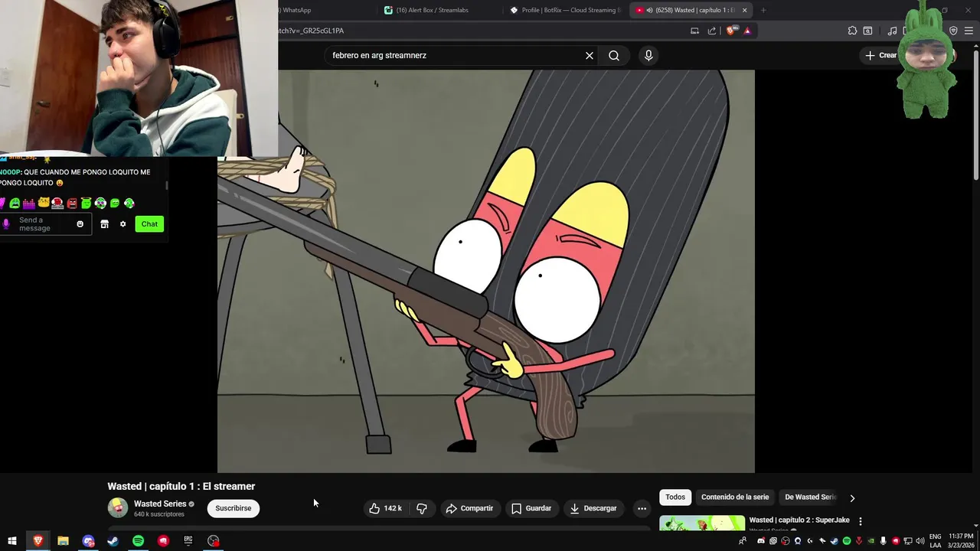Click the Compartir share button
980x551 pixels.
[470, 508]
